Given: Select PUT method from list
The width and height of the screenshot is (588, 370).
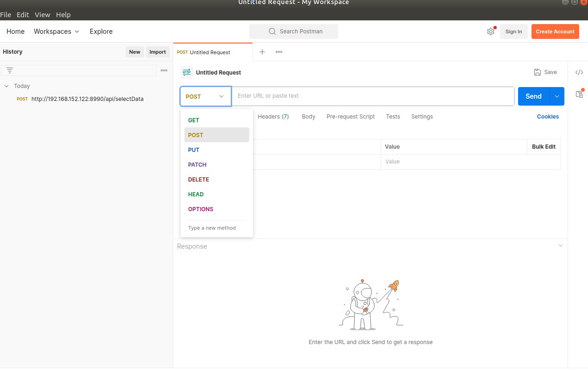Looking at the screenshot, I should pos(217,150).
